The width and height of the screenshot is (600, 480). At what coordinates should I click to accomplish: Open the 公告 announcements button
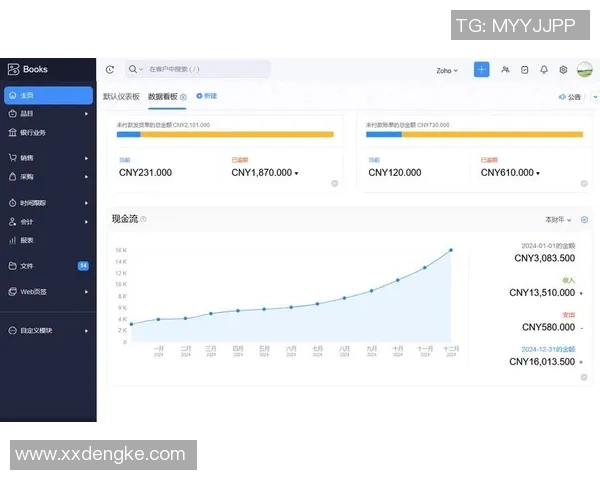(x=569, y=97)
